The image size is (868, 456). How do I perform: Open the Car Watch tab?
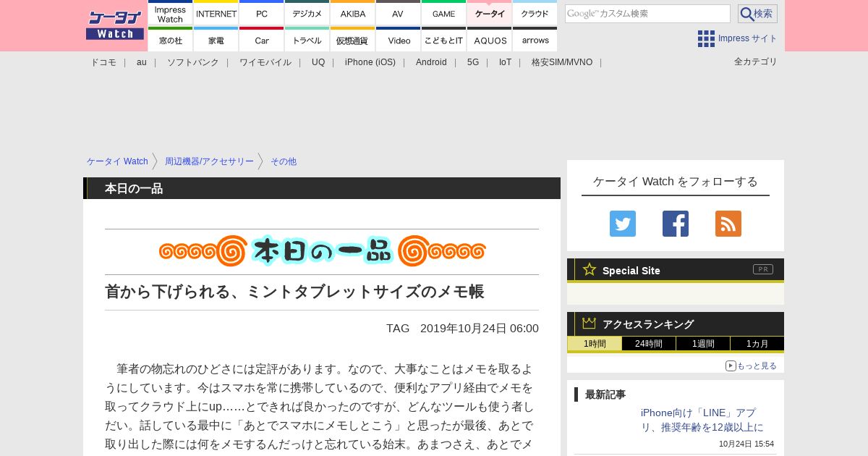262,39
